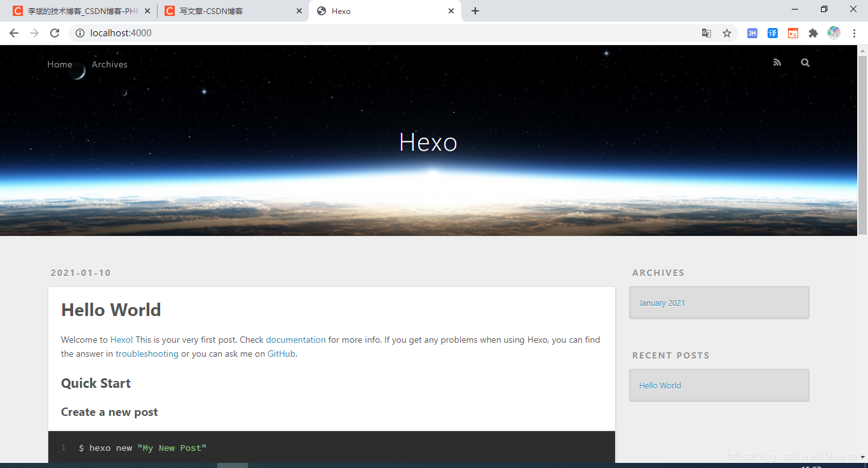This screenshot has height=468, width=868.
Task: Open the Extensions puzzle icon
Action: 813,33
